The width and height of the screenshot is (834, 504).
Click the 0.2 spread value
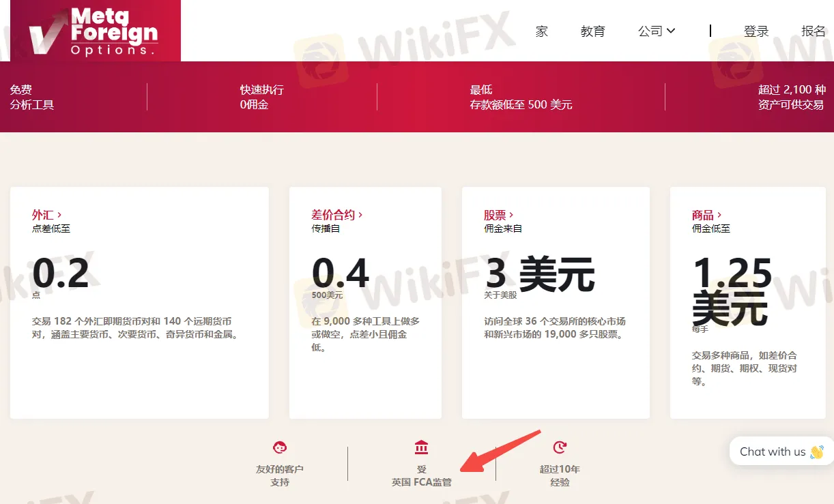point(61,274)
